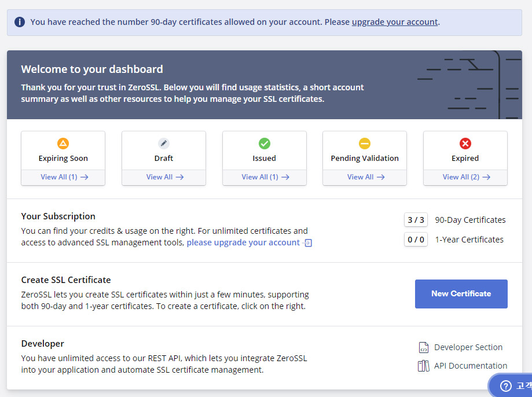Image resolution: width=532 pixels, height=397 pixels.
Task: Click the Expired card title
Action: point(465,159)
